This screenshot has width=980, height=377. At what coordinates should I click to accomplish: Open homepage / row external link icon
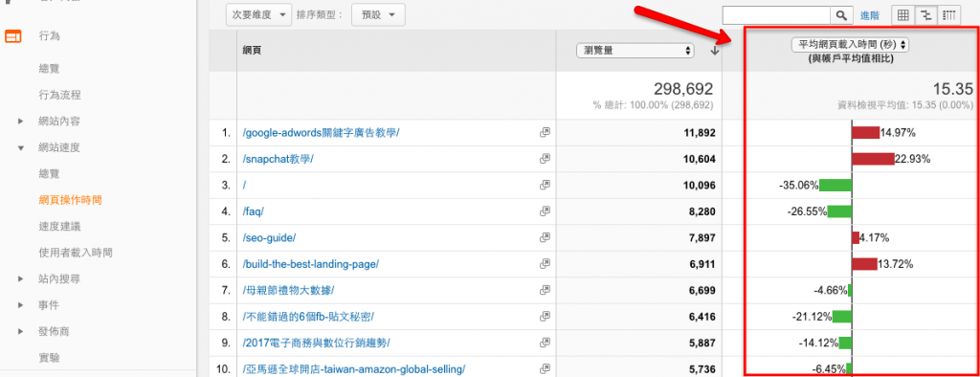[x=545, y=185]
